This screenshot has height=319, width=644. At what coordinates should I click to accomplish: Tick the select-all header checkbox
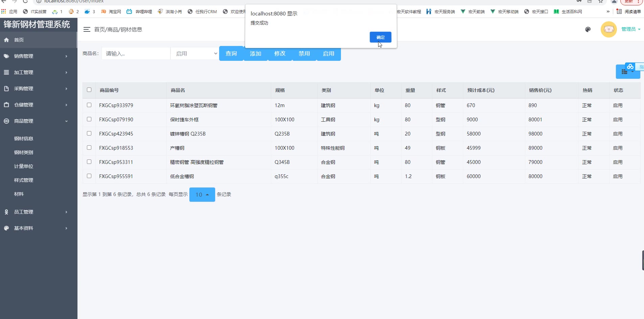click(x=89, y=90)
